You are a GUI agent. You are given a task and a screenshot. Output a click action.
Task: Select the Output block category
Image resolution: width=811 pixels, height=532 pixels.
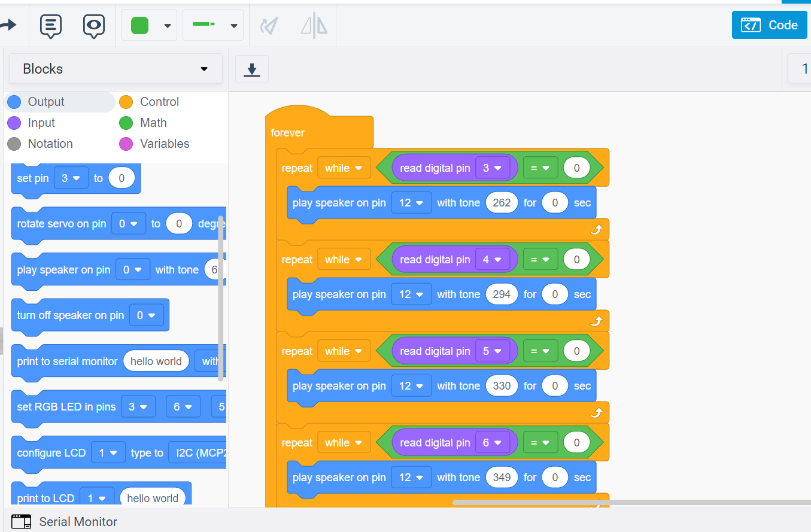60,102
